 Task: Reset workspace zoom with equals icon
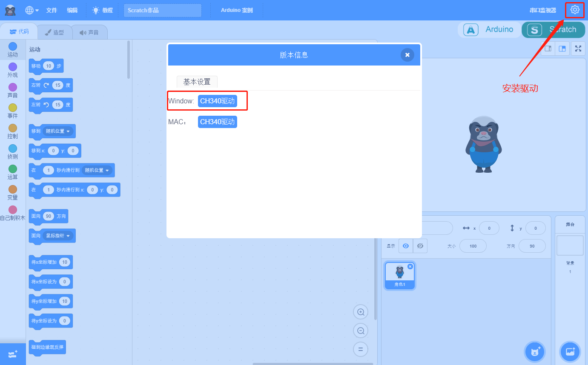point(361,349)
